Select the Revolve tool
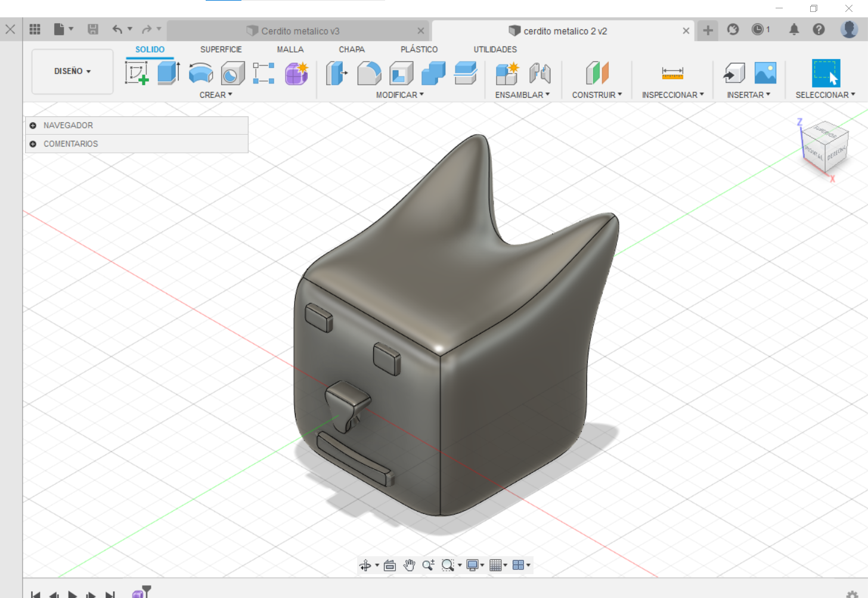868x598 pixels. 201,73
